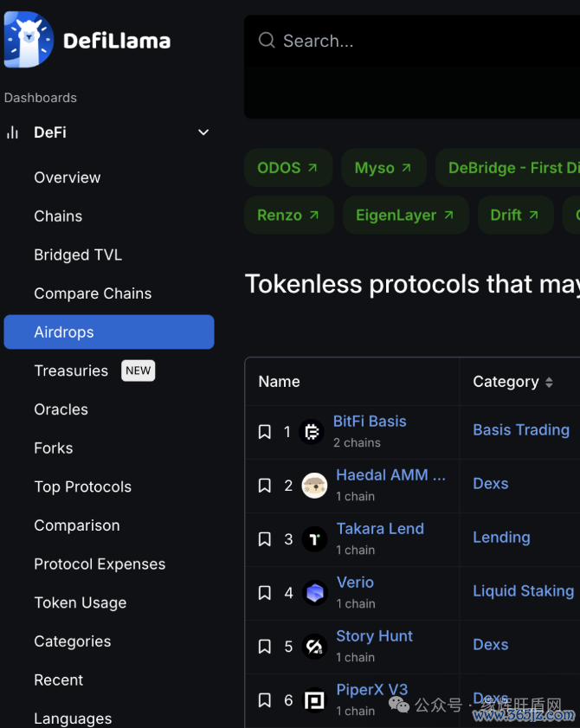The width and height of the screenshot is (580, 728).
Task: Open Protocol Expenses
Action: tap(100, 564)
